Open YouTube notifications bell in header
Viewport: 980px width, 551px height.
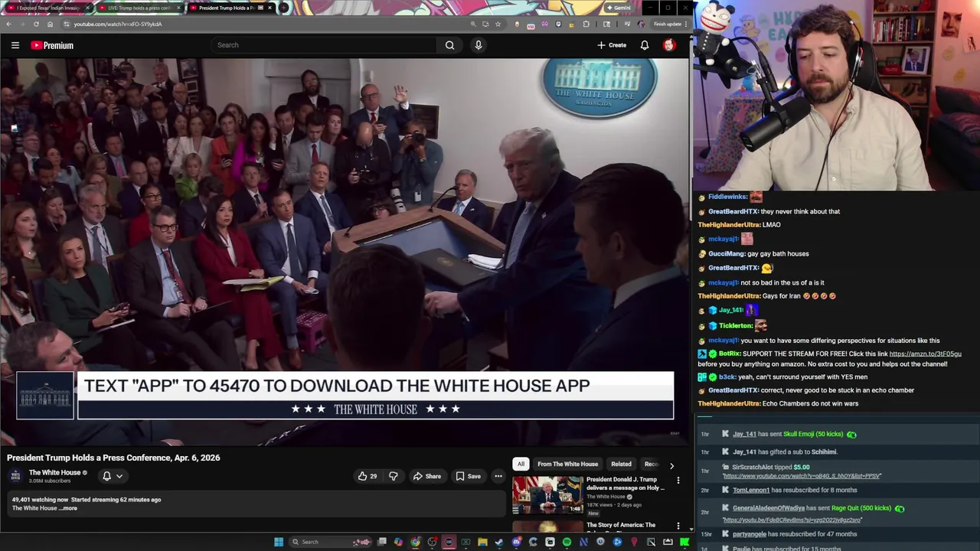pyautogui.click(x=645, y=45)
